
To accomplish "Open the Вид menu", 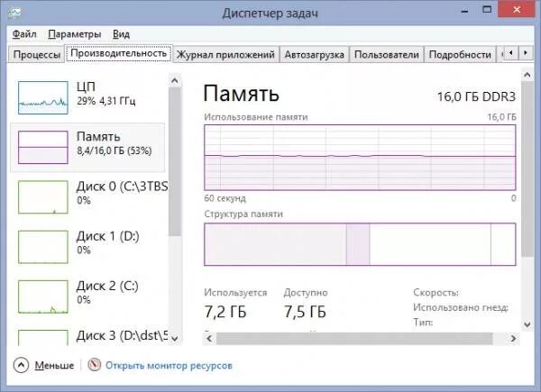I will click(x=121, y=34).
